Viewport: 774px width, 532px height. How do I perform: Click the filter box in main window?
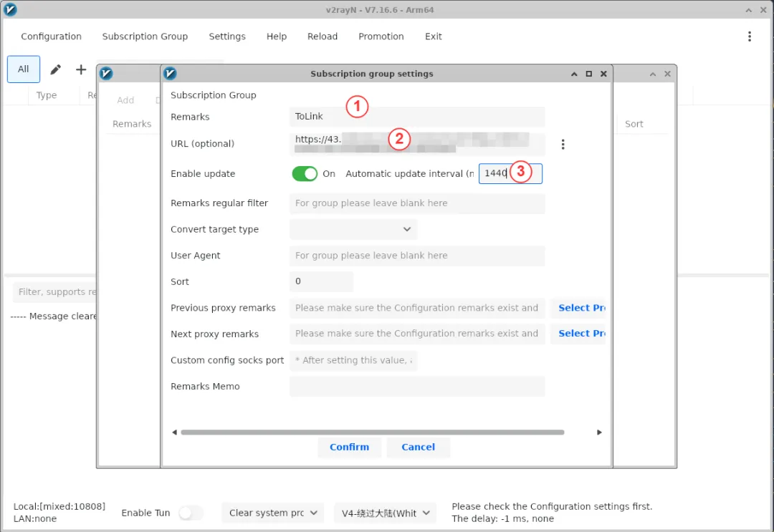tap(55, 292)
